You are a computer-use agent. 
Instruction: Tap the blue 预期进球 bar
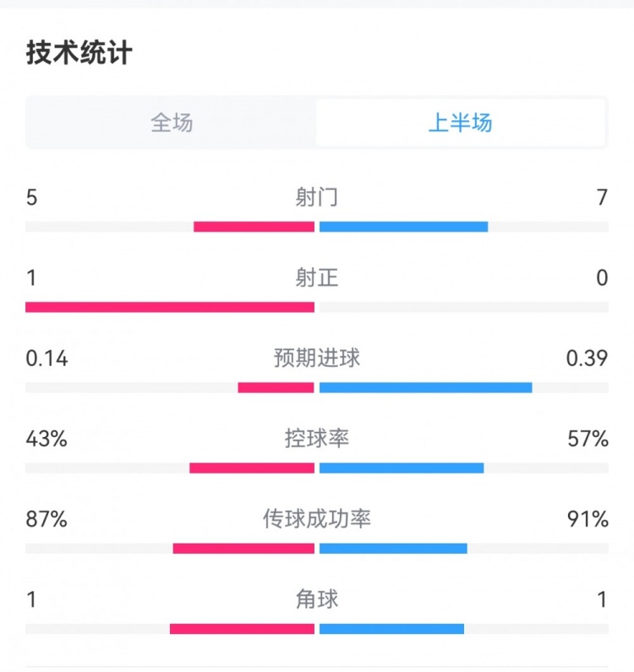click(425, 387)
